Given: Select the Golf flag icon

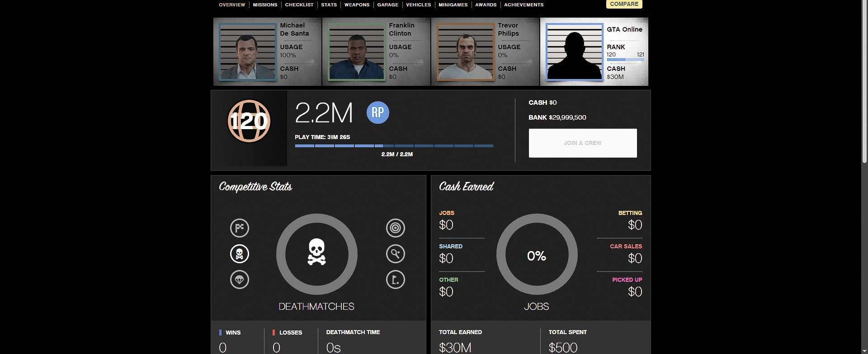Looking at the screenshot, I should point(396,279).
